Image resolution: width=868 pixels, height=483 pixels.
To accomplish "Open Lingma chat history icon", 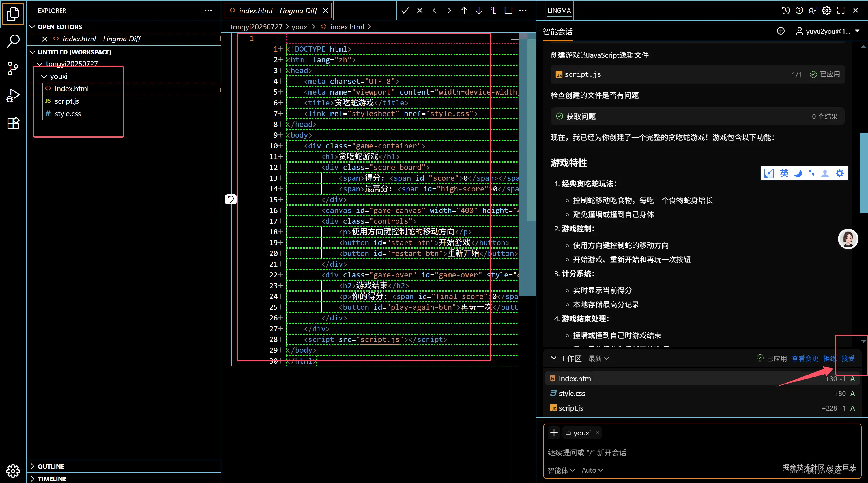I will (x=785, y=10).
